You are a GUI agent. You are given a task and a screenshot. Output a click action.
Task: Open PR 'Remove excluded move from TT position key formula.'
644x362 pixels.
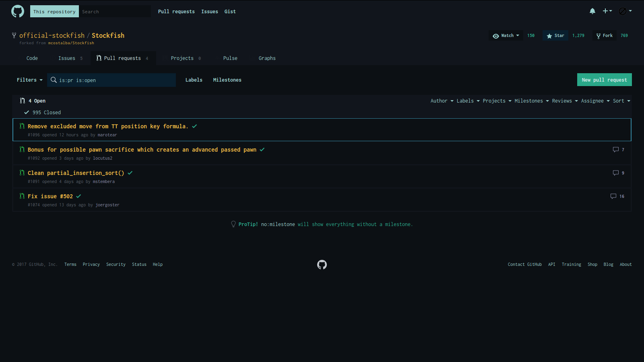[108, 126]
